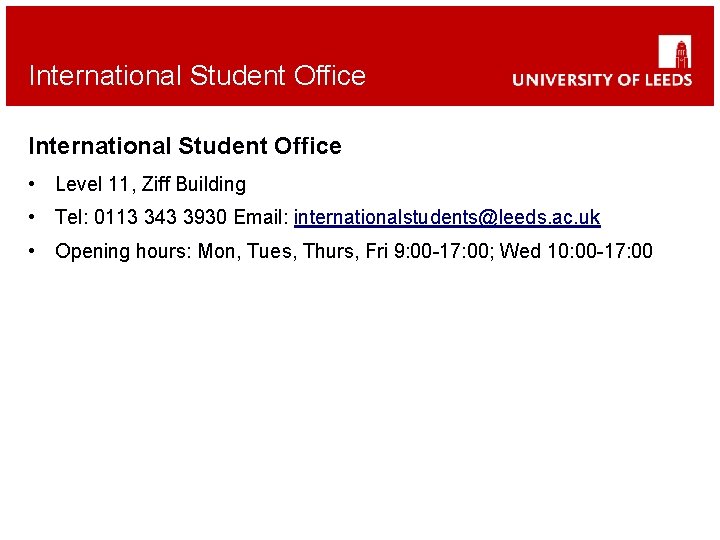The width and height of the screenshot is (720, 540).
Task: Click the "Level 11, Ziff Building" line
Action: 151,184
